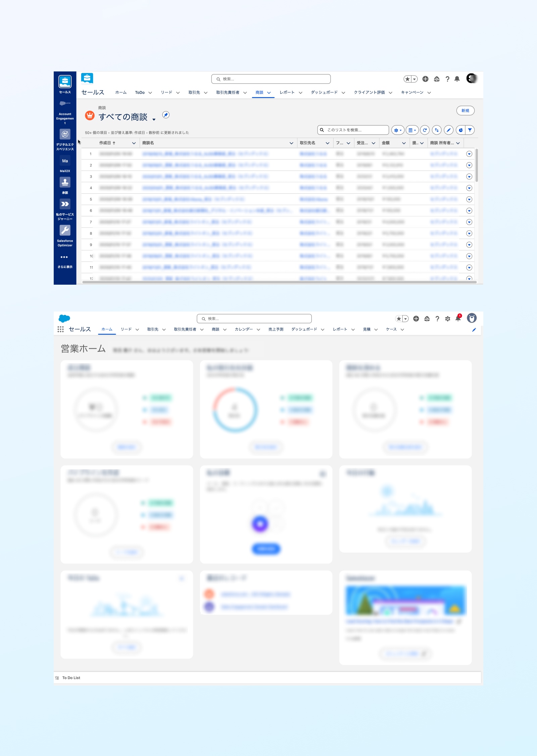Open the 承認 app in the sidebar

[x=65, y=186]
